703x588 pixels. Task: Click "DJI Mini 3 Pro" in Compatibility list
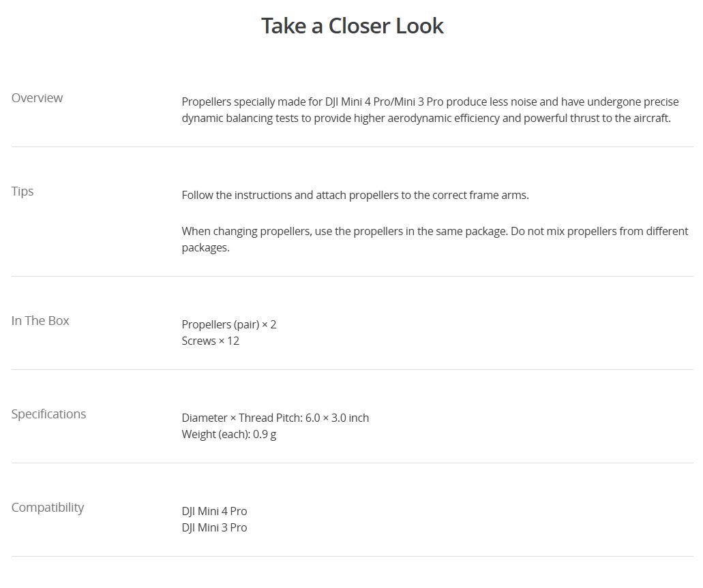(x=214, y=527)
